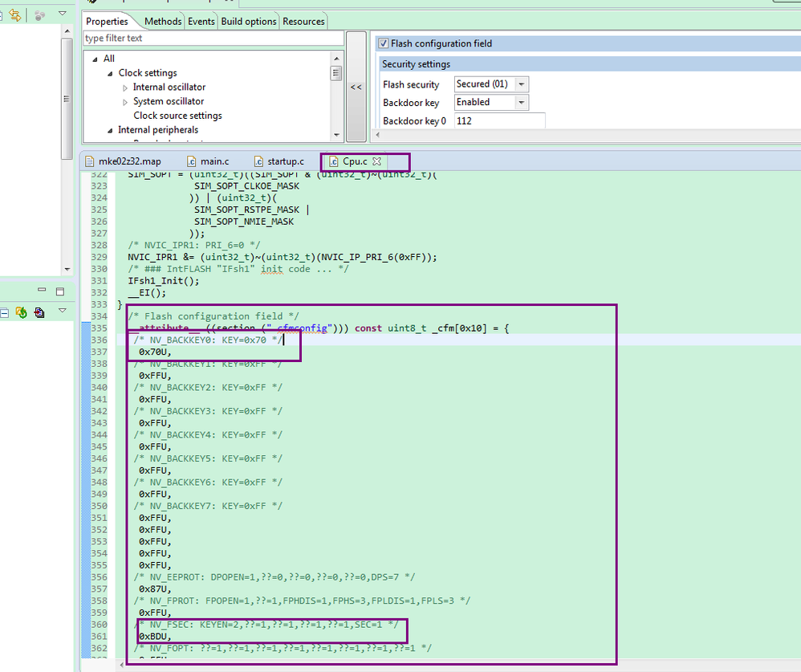Viewport: 801px width, 672px height.
Task: Toggle the Flash configuration field checkbox
Action: point(383,43)
